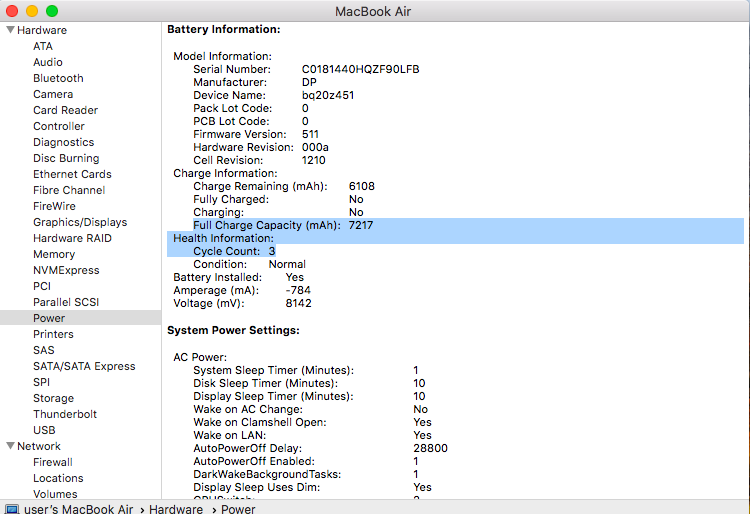
Task: Open the USB entry
Action: click(44, 430)
